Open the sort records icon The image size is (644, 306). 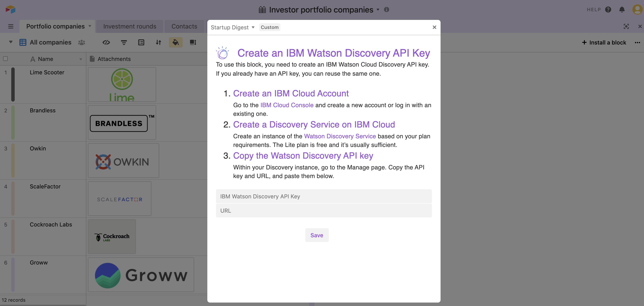click(159, 43)
